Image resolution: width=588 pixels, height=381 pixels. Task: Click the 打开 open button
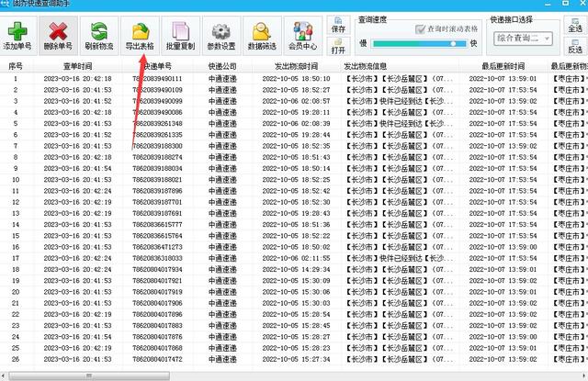click(x=338, y=46)
